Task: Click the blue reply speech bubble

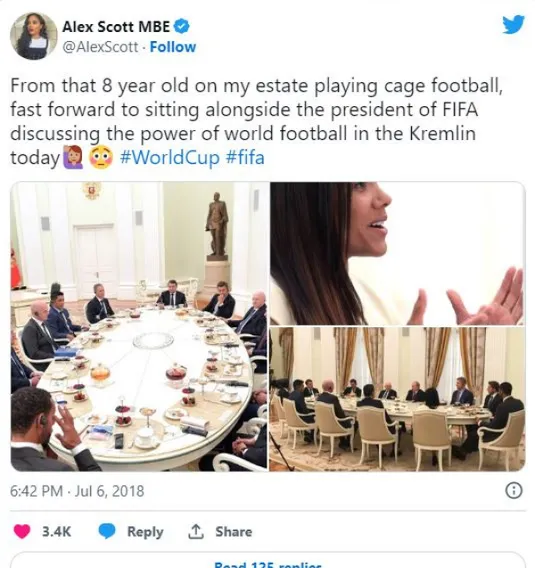Action: pyautogui.click(x=107, y=531)
